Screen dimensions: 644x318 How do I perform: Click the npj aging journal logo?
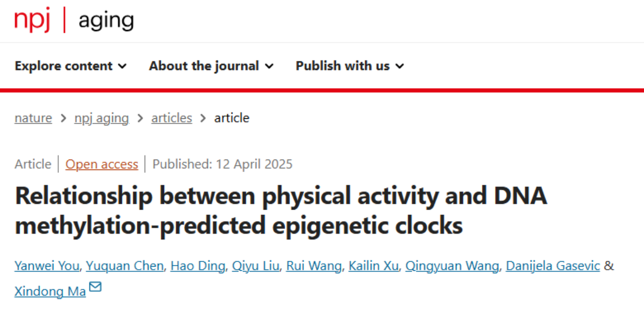(x=75, y=20)
